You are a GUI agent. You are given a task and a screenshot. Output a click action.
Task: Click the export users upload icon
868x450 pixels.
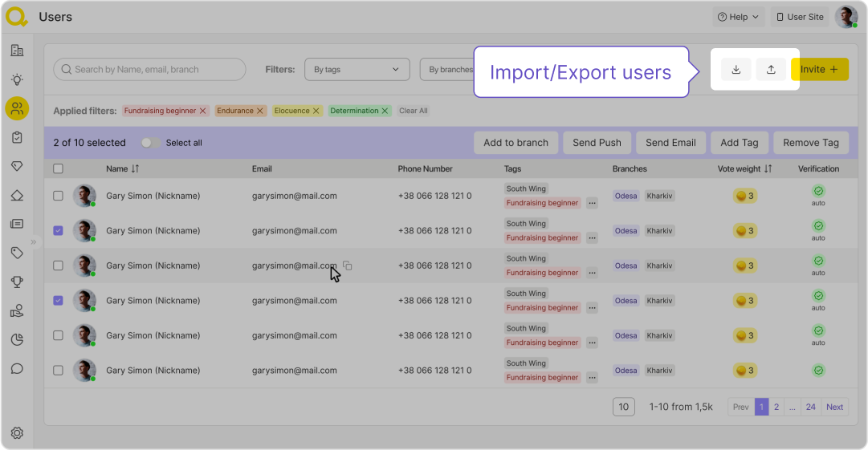coord(771,70)
